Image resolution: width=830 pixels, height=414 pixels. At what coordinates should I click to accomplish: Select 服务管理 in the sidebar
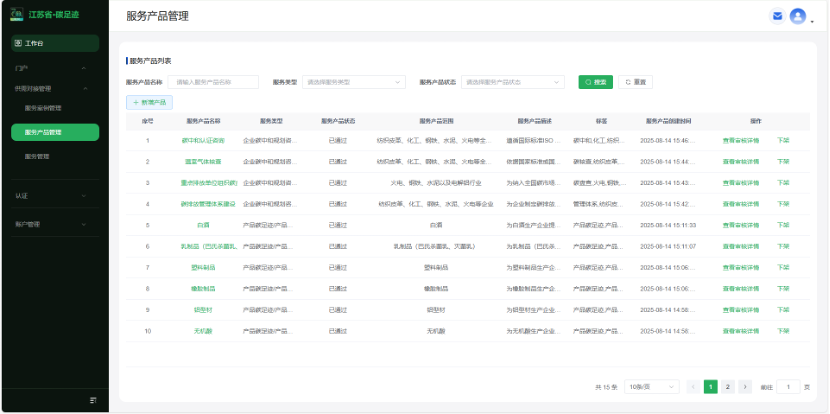click(x=37, y=156)
